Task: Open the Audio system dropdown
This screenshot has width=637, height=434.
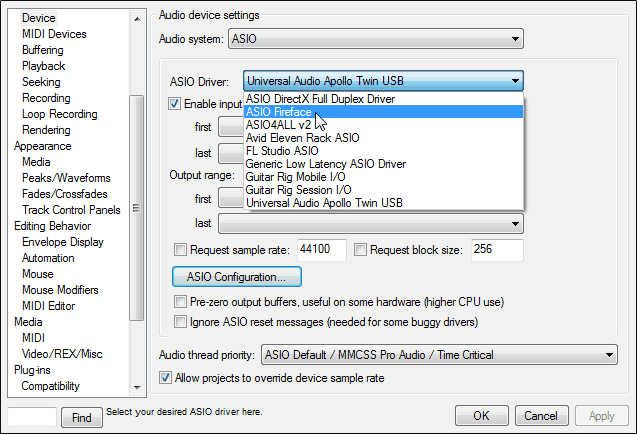Action: [x=376, y=39]
